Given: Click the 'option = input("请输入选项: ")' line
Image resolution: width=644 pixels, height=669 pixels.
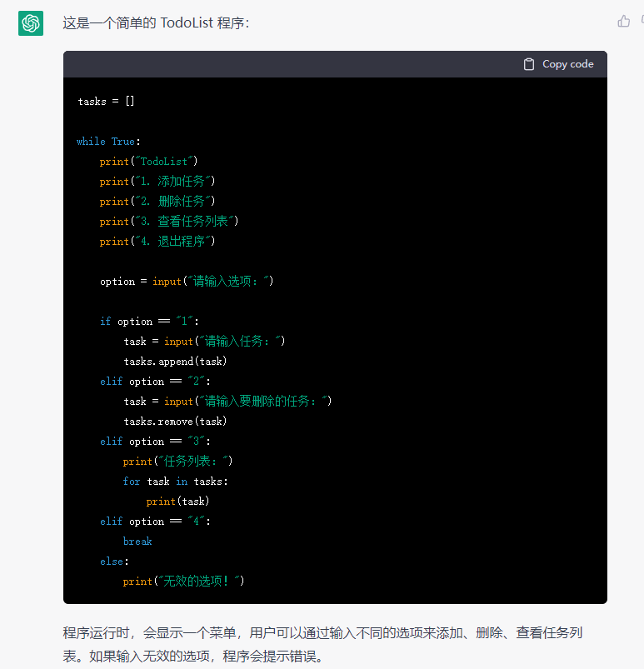Looking at the screenshot, I should [x=187, y=281].
